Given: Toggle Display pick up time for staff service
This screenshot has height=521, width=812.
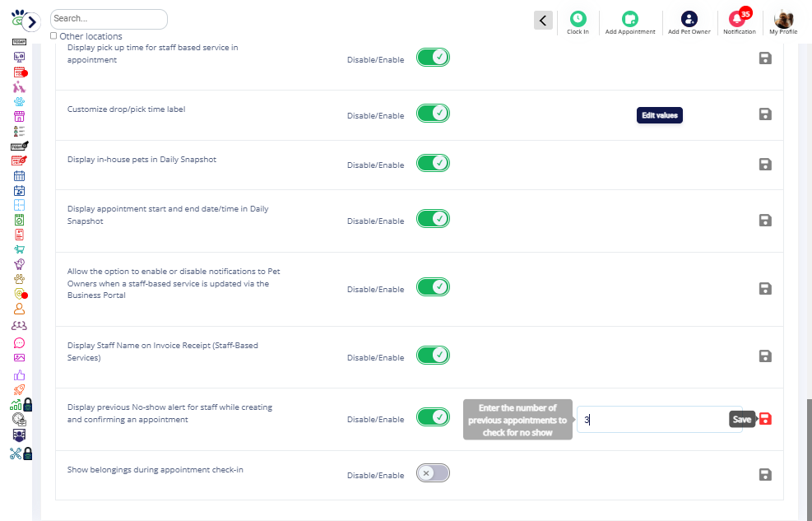Looking at the screenshot, I should [x=433, y=58].
